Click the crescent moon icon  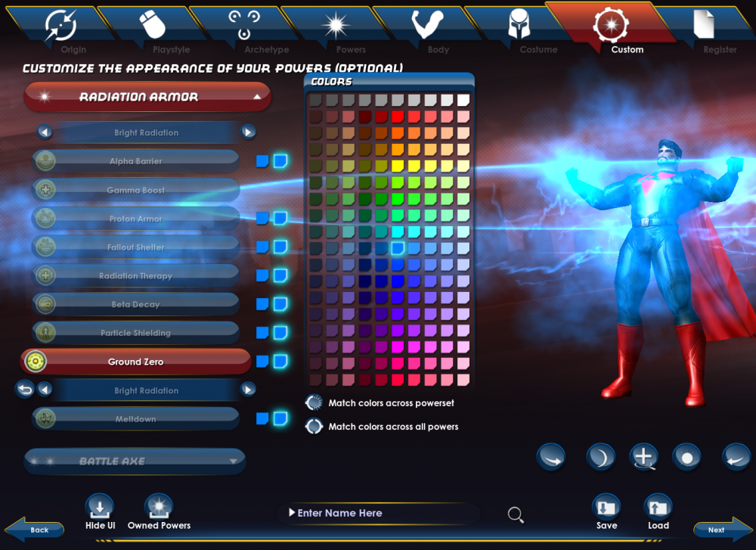(600, 457)
